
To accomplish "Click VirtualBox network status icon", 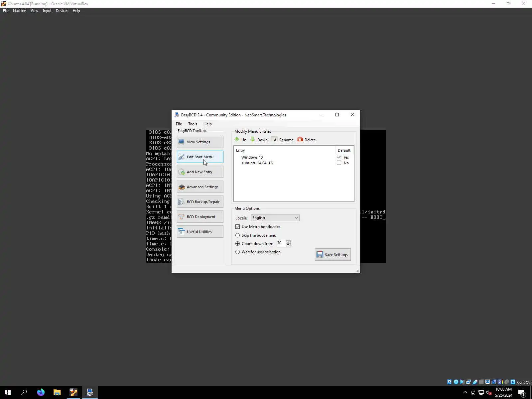I will 468,382.
